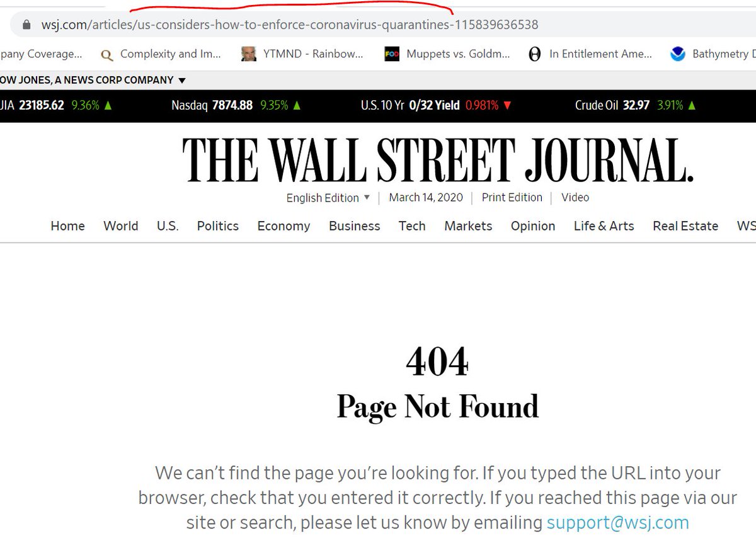Open the Company Coverage bookmark
Image resolution: width=756 pixels, height=543 pixels.
41,54
